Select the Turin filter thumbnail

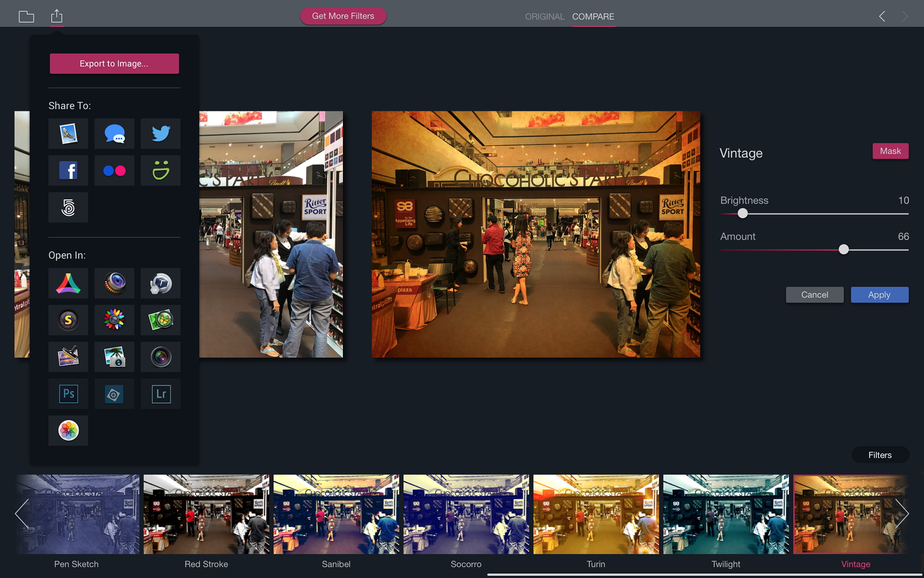click(596, 514)
